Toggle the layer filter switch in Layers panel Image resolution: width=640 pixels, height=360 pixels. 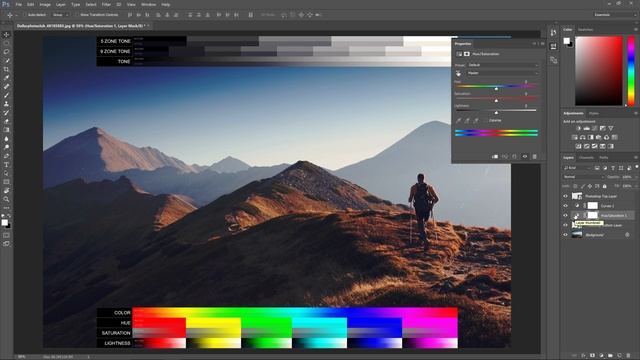click(636, 167)
